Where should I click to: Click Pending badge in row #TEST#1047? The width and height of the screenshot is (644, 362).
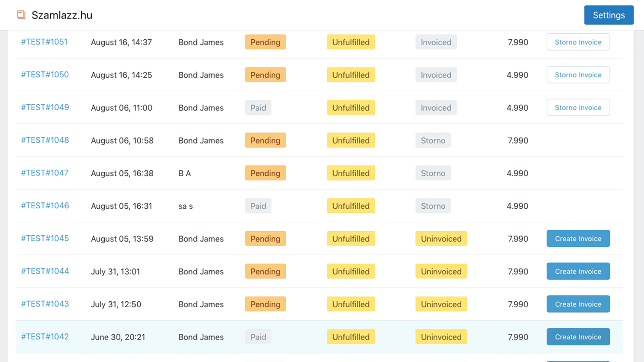pos(265,173)
